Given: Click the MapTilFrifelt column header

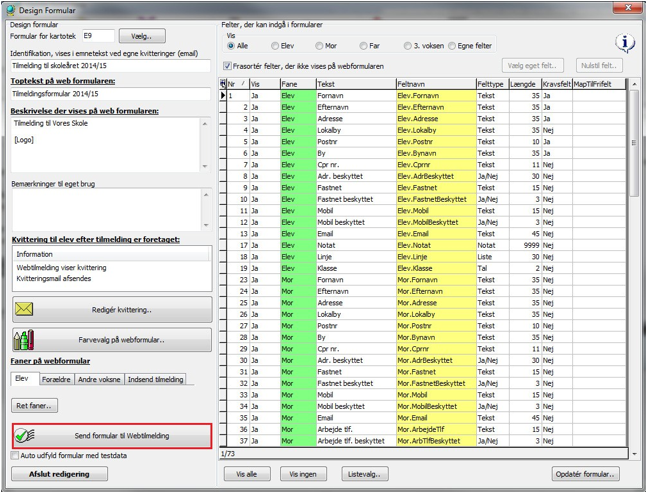Looking at the screenshot, I should 599,84.
